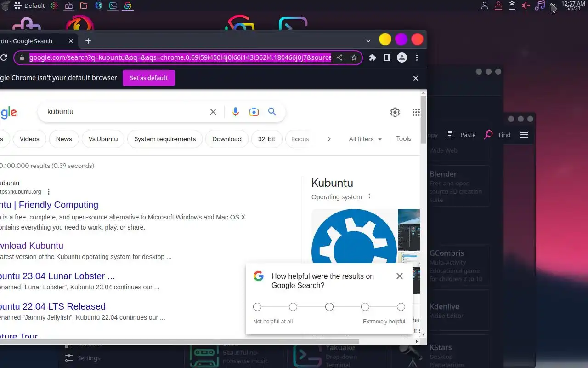Select the middle helpfulness rating circle
The image size is (588, 368).
(329, 307)
